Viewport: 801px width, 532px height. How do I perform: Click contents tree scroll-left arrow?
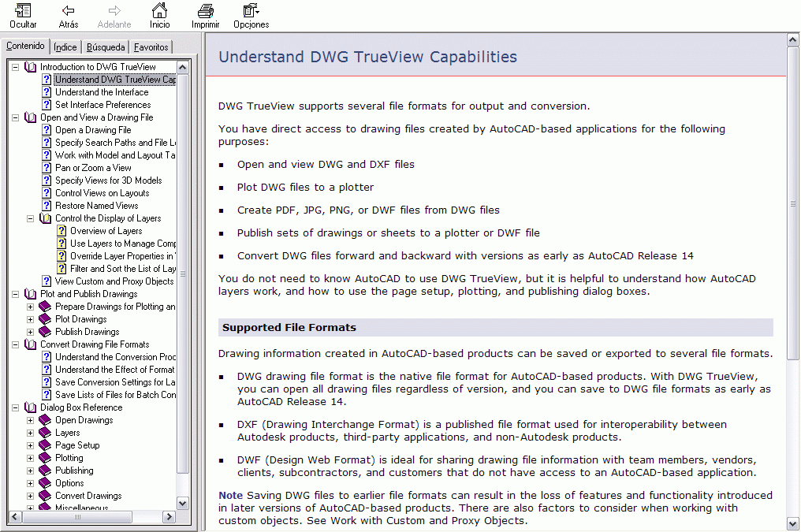click(15, 517)
